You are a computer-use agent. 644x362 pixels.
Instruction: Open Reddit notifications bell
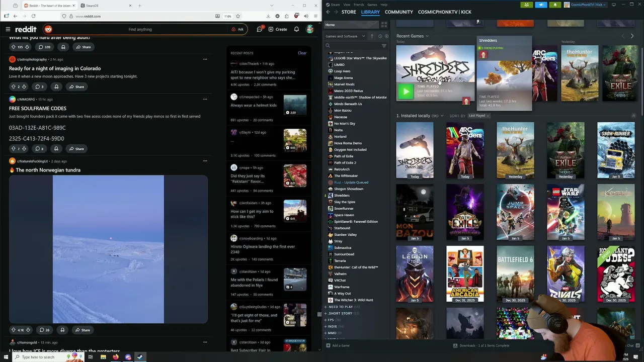[296, 29]
